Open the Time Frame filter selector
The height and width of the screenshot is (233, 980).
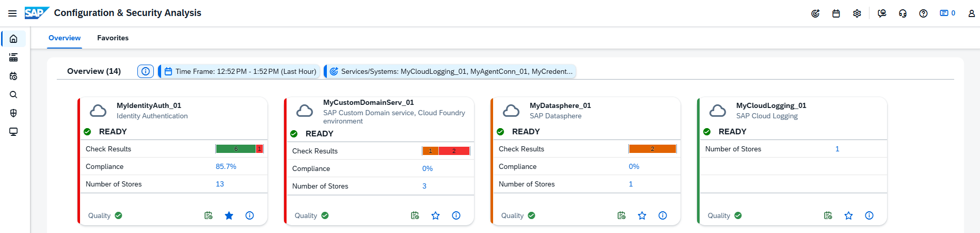coord(240,71)
